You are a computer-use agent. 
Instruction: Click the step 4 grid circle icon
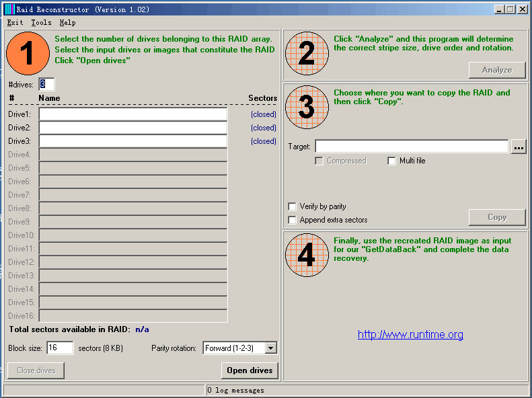point(307,255)
